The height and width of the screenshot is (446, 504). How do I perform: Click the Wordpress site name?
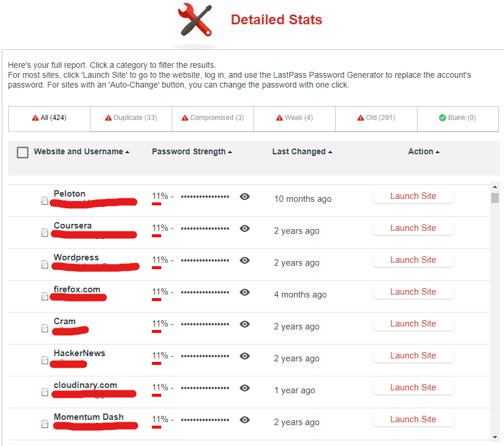[x=76, y=257]
